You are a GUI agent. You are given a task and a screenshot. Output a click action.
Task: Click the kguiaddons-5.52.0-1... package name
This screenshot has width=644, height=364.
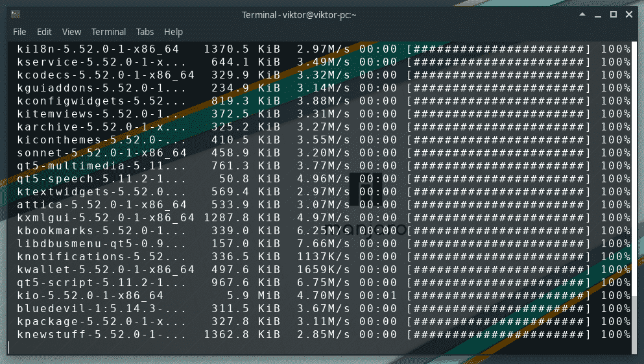(102, 88)
